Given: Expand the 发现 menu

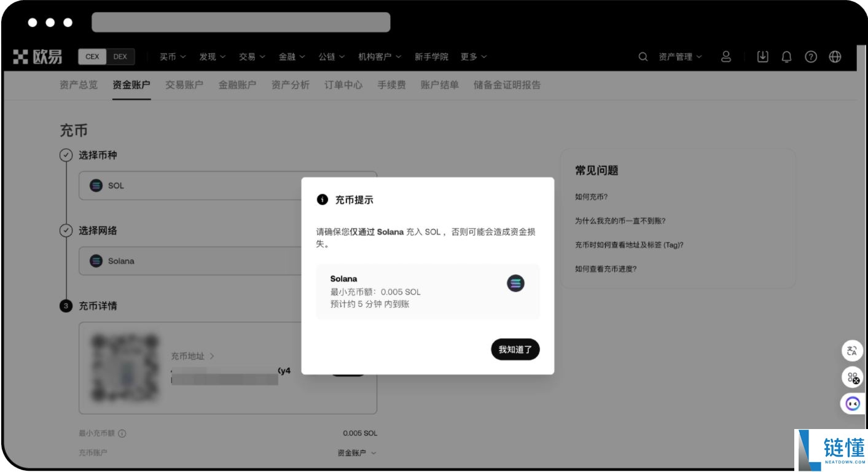Looking at the screenshot, I should (213, 56).
